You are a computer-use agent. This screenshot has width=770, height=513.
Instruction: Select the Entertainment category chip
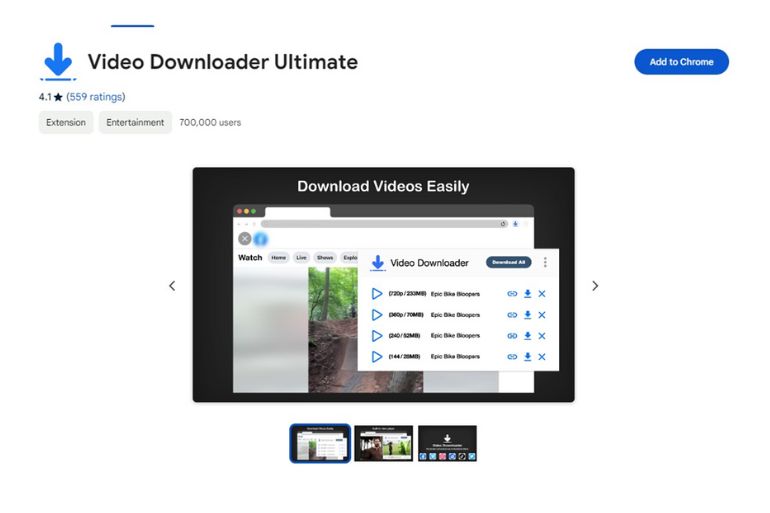pyautogui.click(x=135, y=122)
